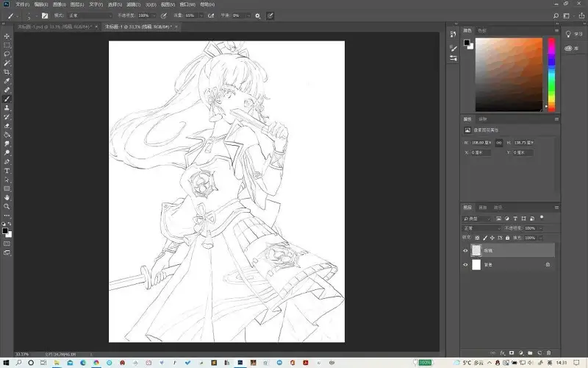Click the hue spectrum slider
This screenshot has width=588, height=368.
point(552,74)
